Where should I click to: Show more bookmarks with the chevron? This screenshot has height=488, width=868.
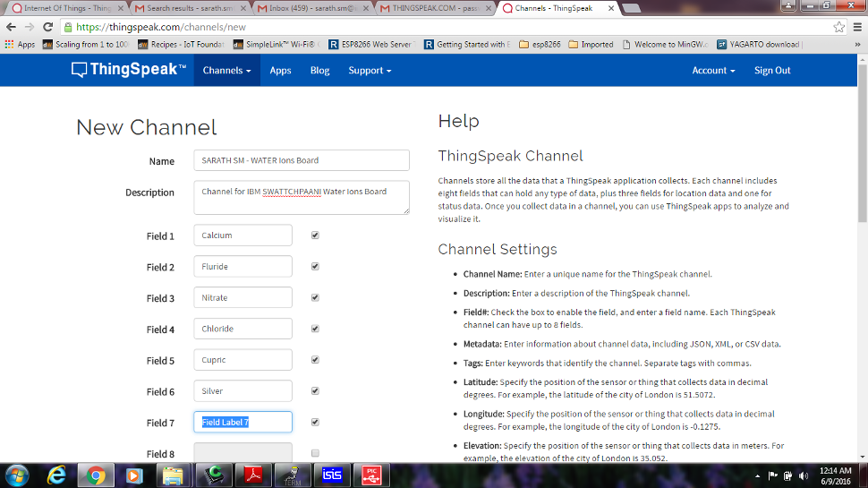(857, 44)
